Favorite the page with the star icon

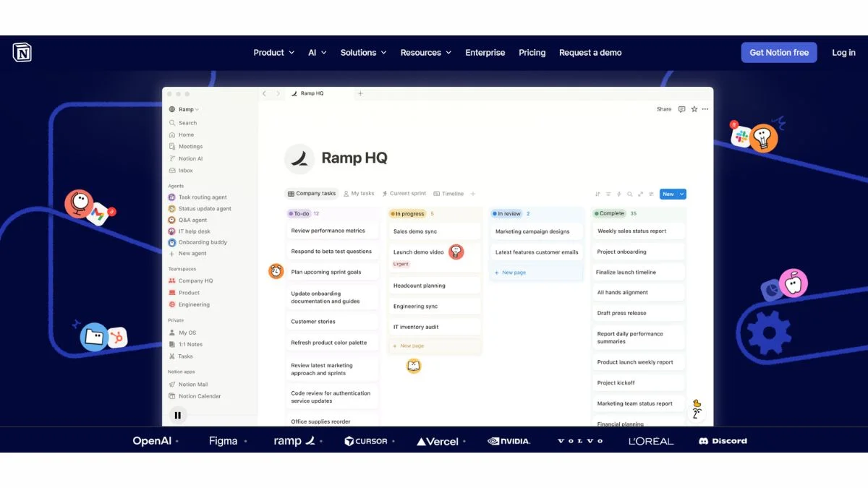[694, 109]
